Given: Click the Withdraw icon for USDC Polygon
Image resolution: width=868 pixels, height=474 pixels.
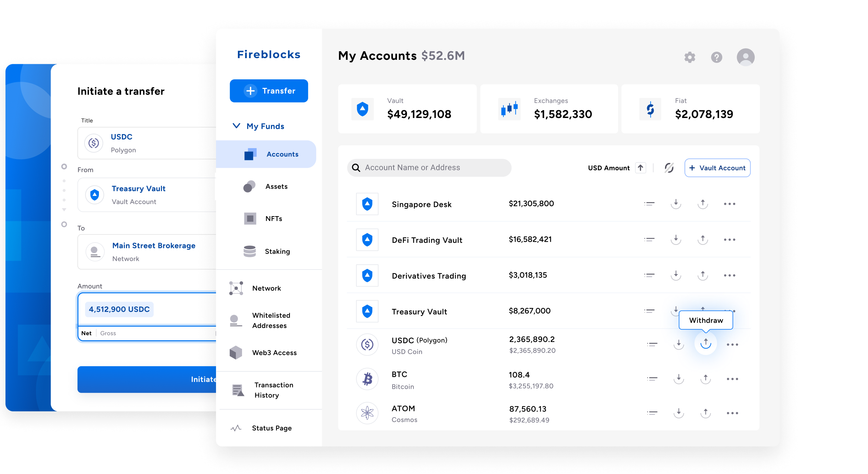Looking at the screenshot, I should 705,344.
